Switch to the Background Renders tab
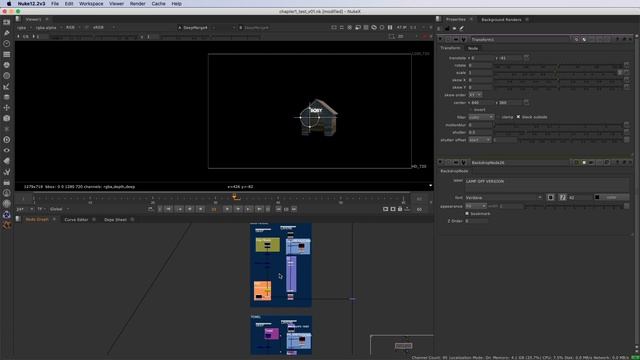 [501, 20]
